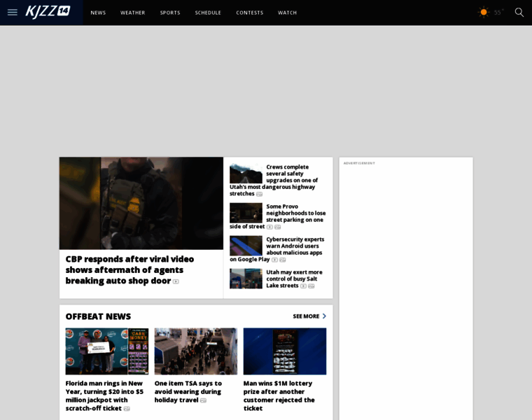Image resolution: width=532 pixels, height=420 pixels.
Task: Click gallery icon after Provo parking headline
Action: point(277,227)
